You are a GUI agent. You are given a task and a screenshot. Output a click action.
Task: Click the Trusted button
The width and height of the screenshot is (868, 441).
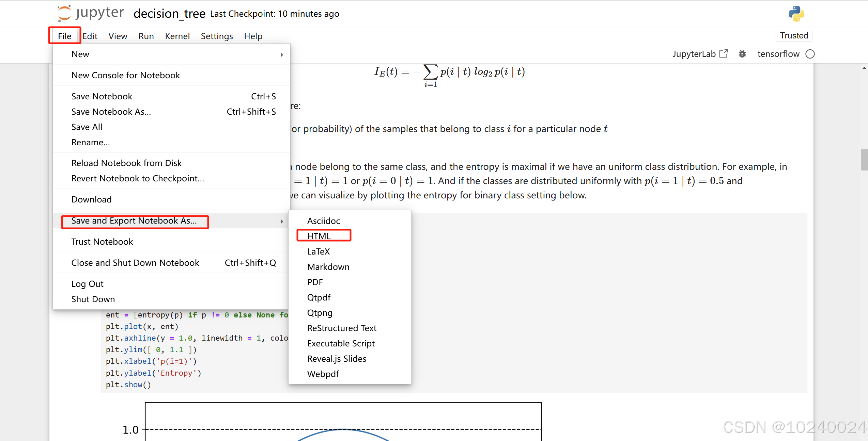click(x=794, y=36)
